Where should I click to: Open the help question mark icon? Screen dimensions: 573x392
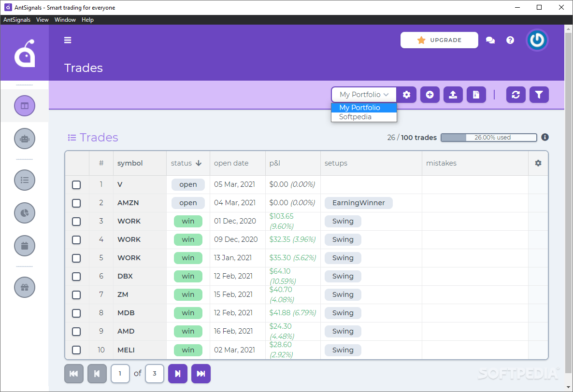(x=510, y=40)
